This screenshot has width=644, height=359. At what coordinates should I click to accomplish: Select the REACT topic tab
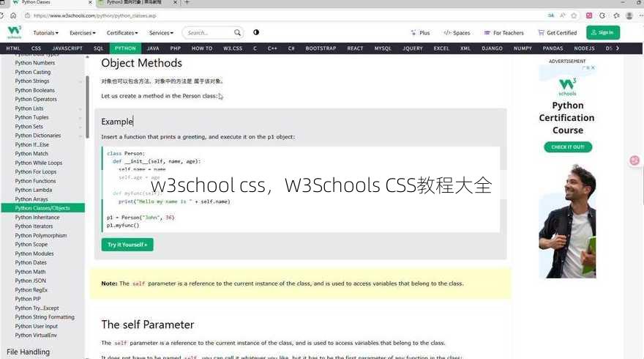tap(355, 48)
